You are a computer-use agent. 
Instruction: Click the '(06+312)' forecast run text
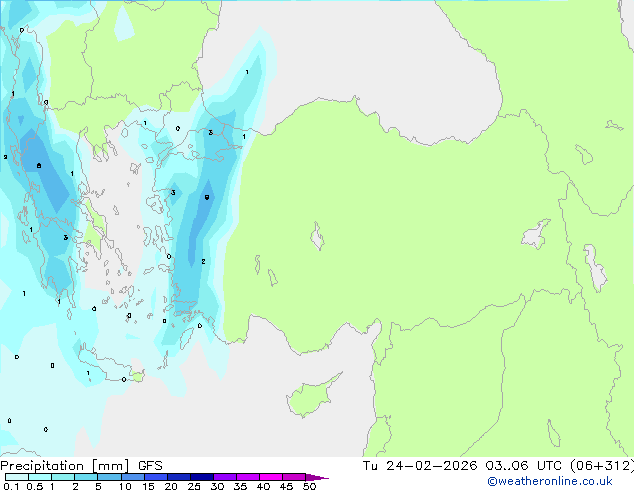601,466
